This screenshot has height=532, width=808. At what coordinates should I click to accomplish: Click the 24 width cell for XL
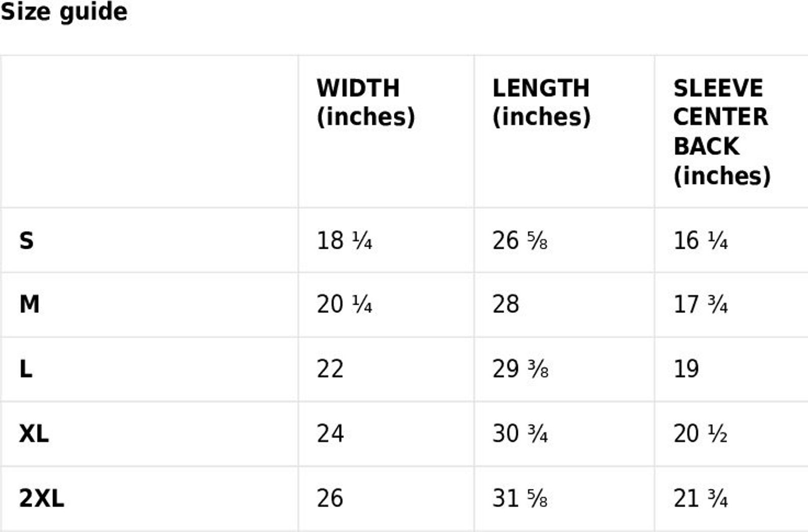330,433
